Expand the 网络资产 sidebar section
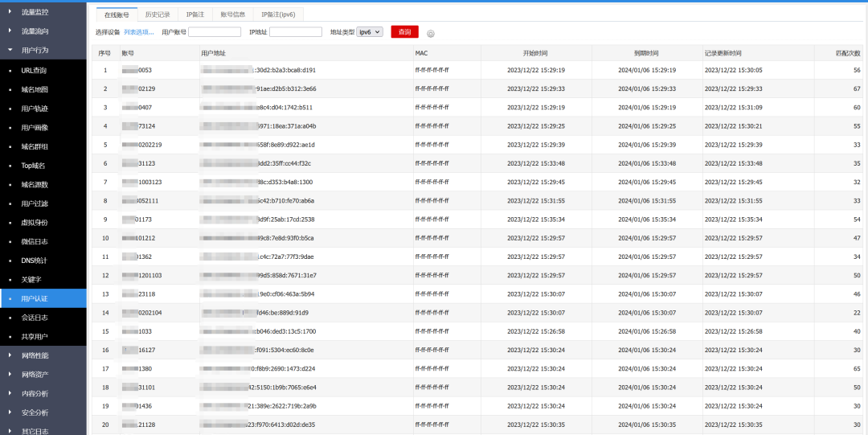Image resolution: width=868 pixels, height=435 pixels. 43,375
